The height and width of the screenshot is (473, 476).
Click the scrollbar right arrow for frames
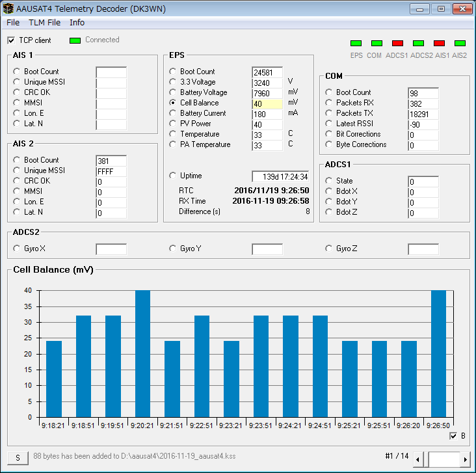(465, 459)
